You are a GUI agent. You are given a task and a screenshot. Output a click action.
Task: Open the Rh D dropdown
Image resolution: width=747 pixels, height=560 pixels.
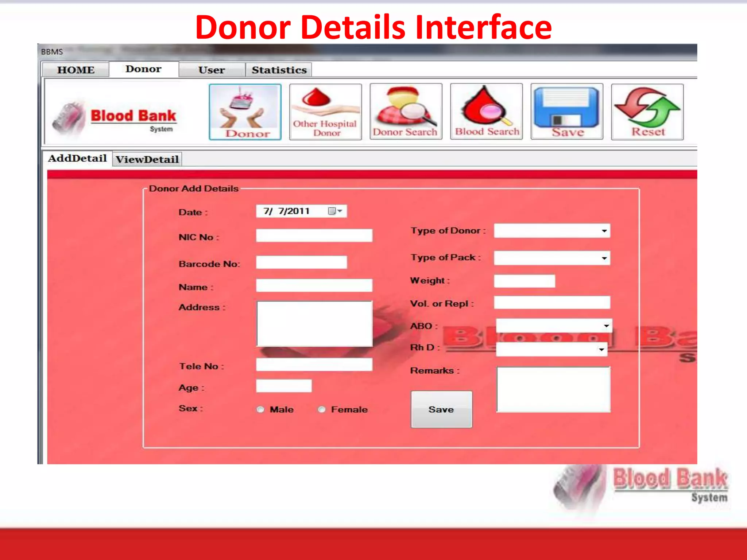pyautogui.click(x=601, y=349)
